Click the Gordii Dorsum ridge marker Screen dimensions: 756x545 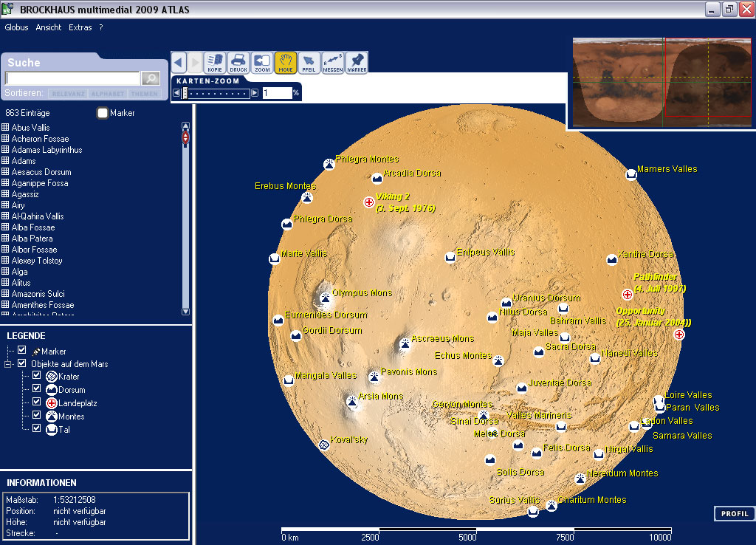point(296,335)
